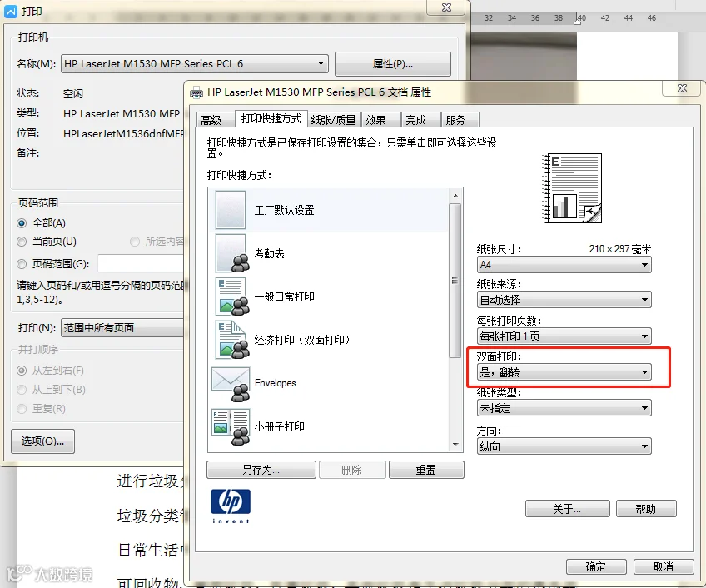Close the 打印 dialog window
This screenshot has width=706, height=588.
coord(446,7)
